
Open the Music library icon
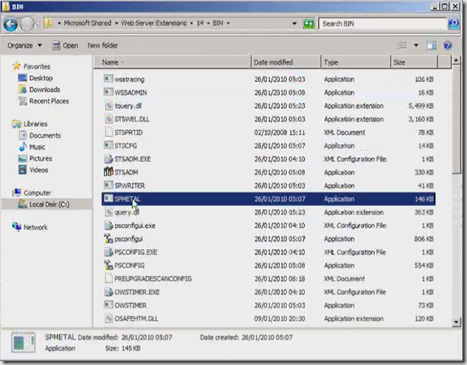(x=23, y=147)
